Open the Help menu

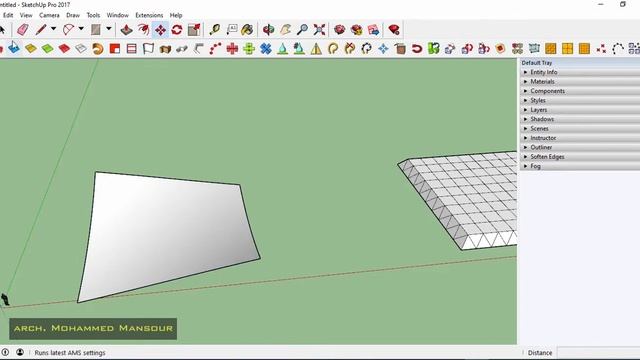tap(176, 15)
